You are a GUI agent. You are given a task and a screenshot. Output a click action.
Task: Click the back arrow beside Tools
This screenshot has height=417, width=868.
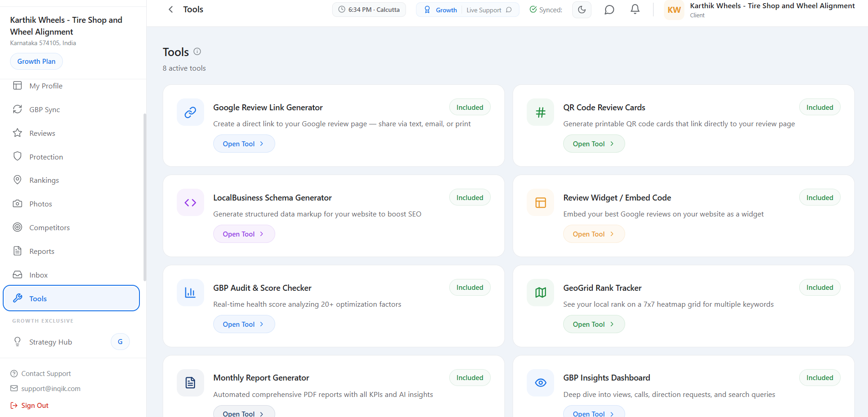tap(171, 10)
